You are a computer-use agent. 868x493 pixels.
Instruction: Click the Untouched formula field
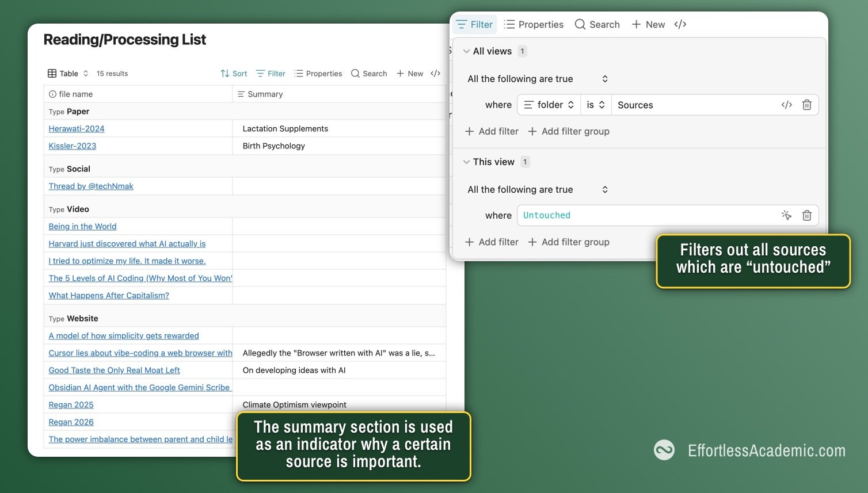pos(647,215)
